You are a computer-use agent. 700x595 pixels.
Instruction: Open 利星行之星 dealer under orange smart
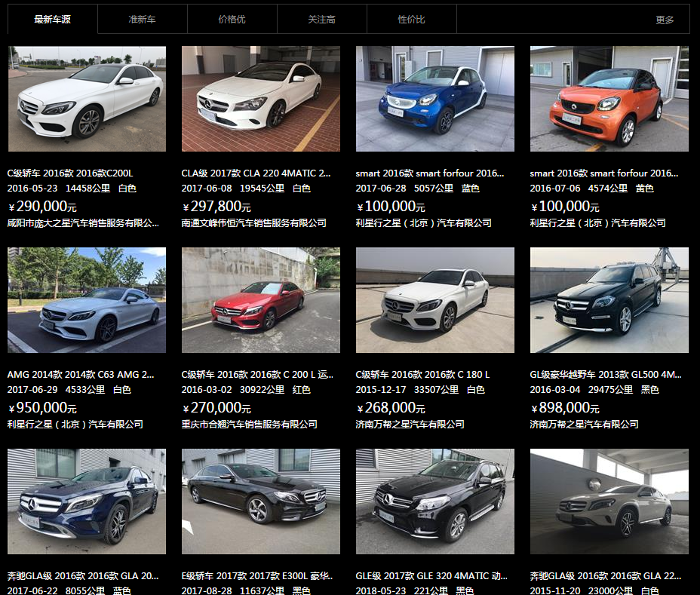coord(597,222)
